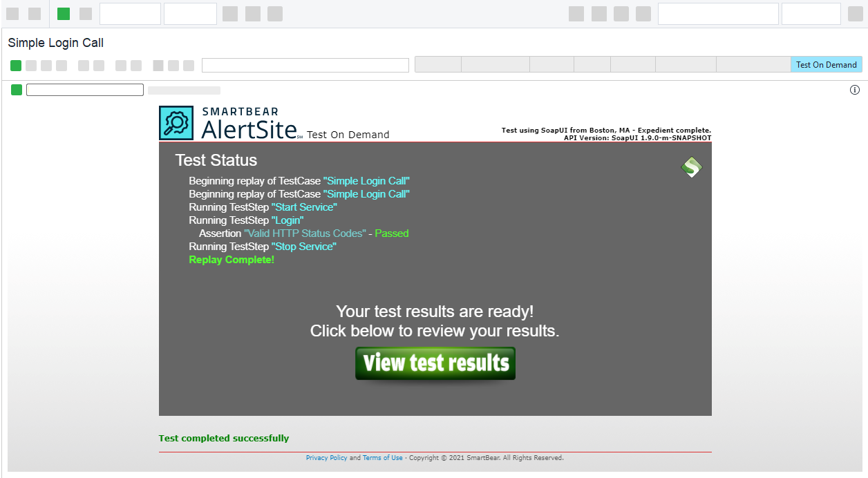
Task: Click the "Stop Service" test step link
Action: [303, 247]
